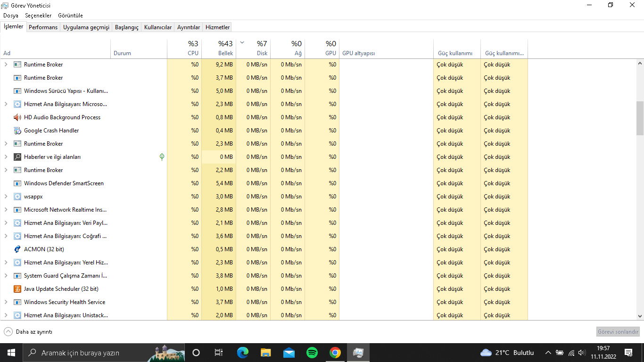The image size is (644, 362).
Task: Click the scrollbar down arrow
Action: [640, 316]
